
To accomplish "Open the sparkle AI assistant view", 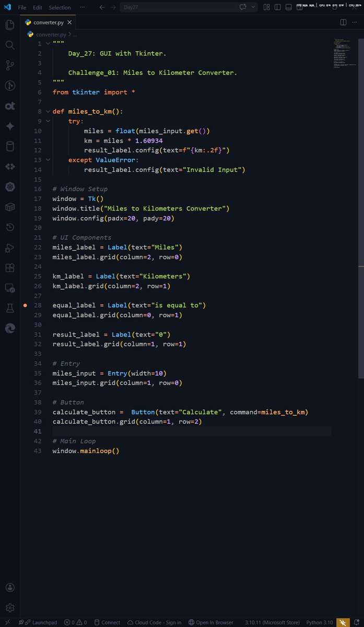I will (x=9, y=126).
